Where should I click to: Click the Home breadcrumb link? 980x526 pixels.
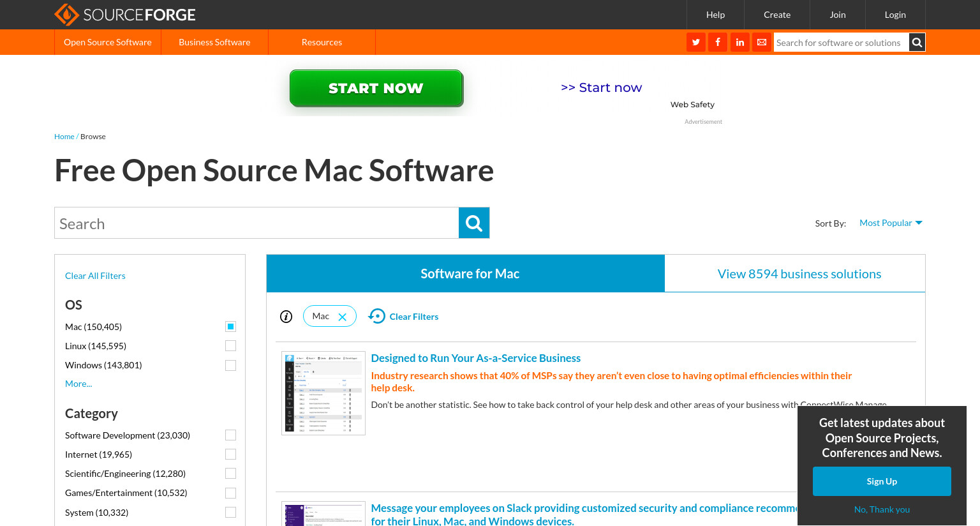(64, 137)
